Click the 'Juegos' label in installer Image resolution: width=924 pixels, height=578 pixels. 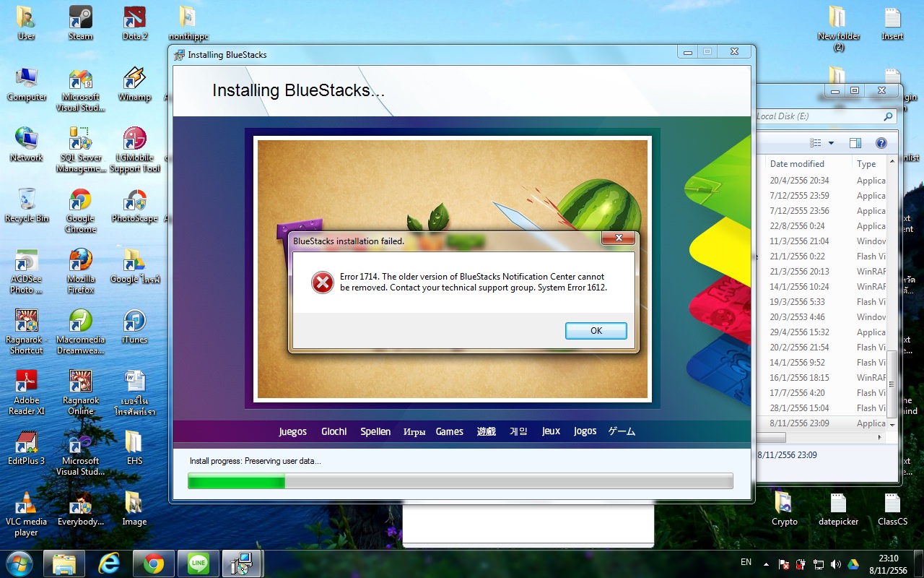tap(292, 431)
